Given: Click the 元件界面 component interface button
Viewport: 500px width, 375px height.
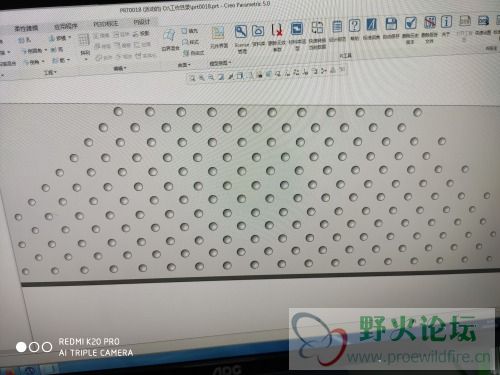Looking at the screenshot, I should pos(218,37).
